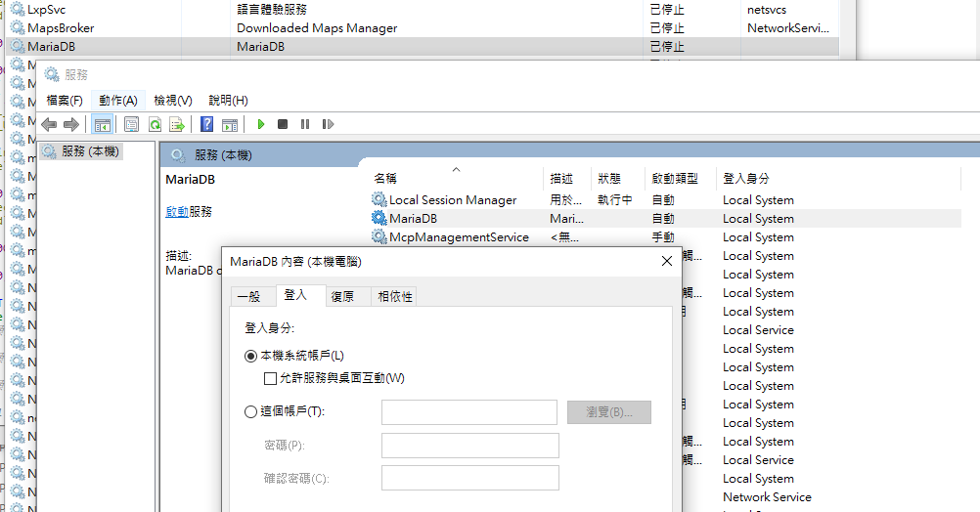Sort by 名稱 column header
This screenshot has height=512, width=980.
coord(385,179)
